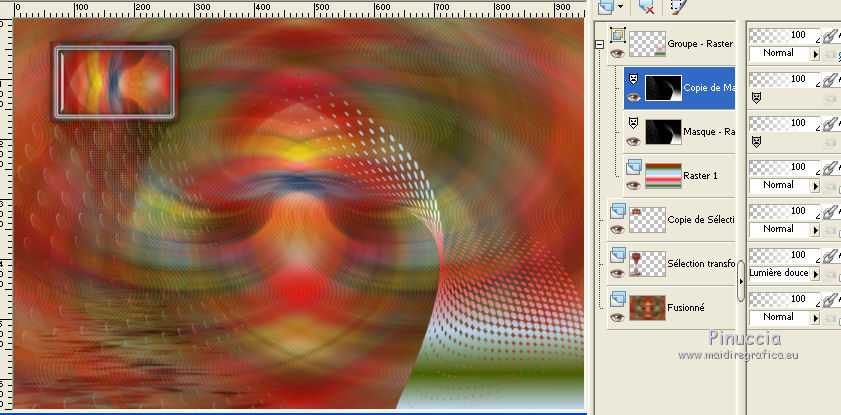This screenshot has height=415, width=841.
Task: Hide the Raster 1 layer
Action: point(633,185)
